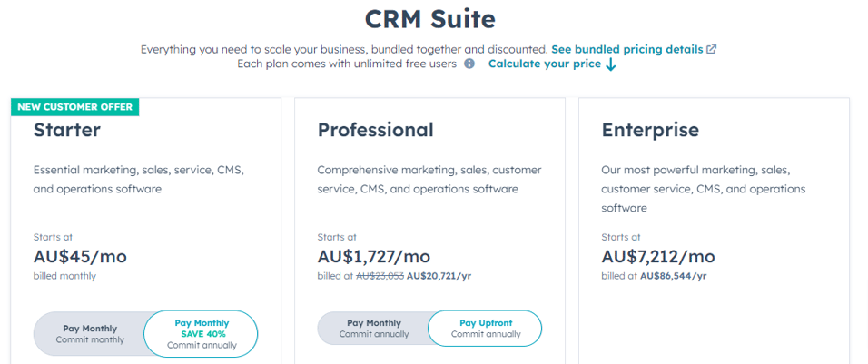Click the AU$20,721/yr billing amount
Image resolution: width=868 pixels, height=364 pixels.
click(439, 276)
